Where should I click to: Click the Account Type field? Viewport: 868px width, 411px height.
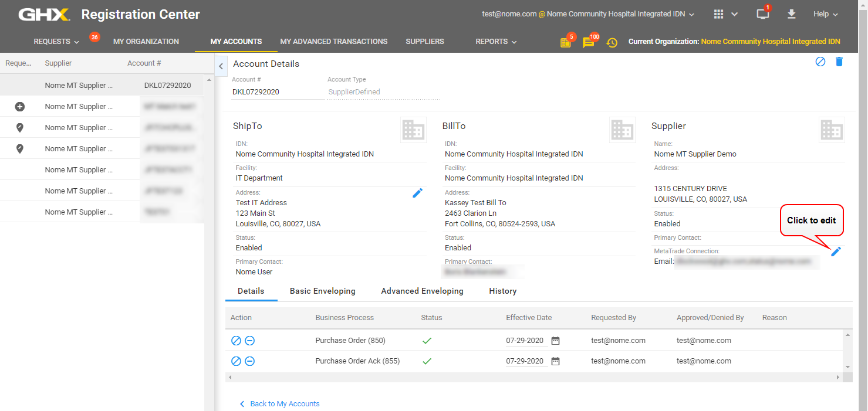pyautogui.click(x=383, y=92)
